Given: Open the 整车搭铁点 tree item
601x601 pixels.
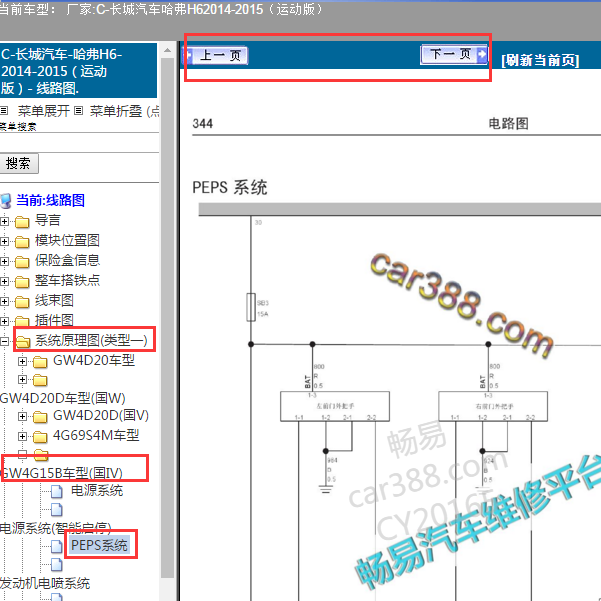Looking at the screenshot, I should (67, 280).
